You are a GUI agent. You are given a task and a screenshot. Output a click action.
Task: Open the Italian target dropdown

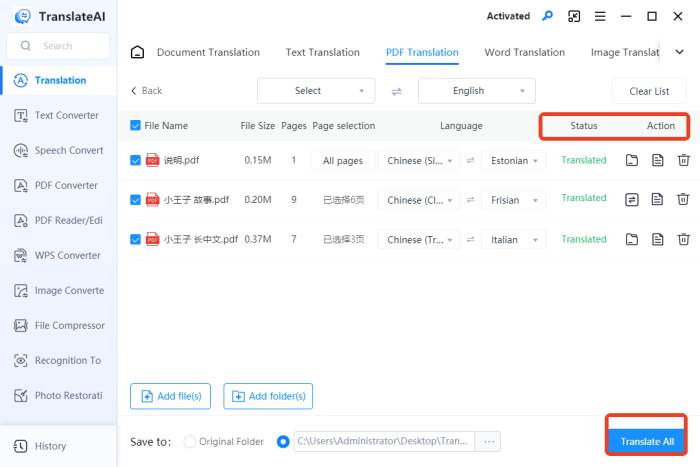(x=513, y=240)
